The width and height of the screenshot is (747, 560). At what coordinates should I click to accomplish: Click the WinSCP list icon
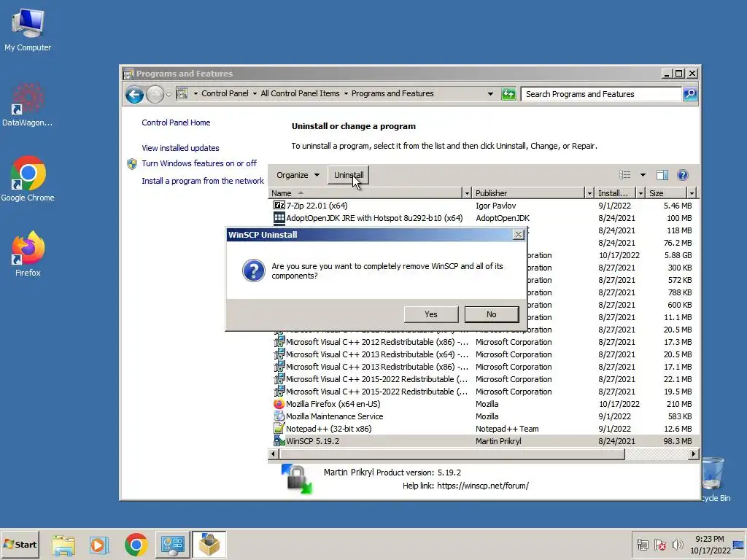pos(279,441)
